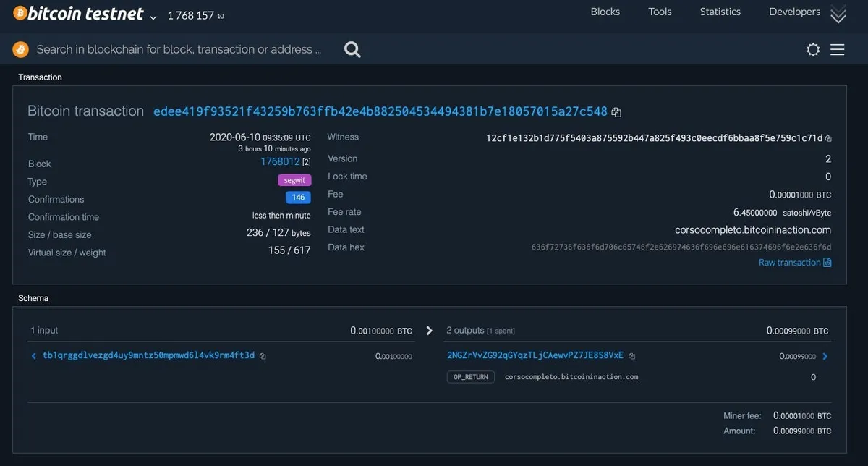Expand the double-chevron beside Developers

point(838,13)
